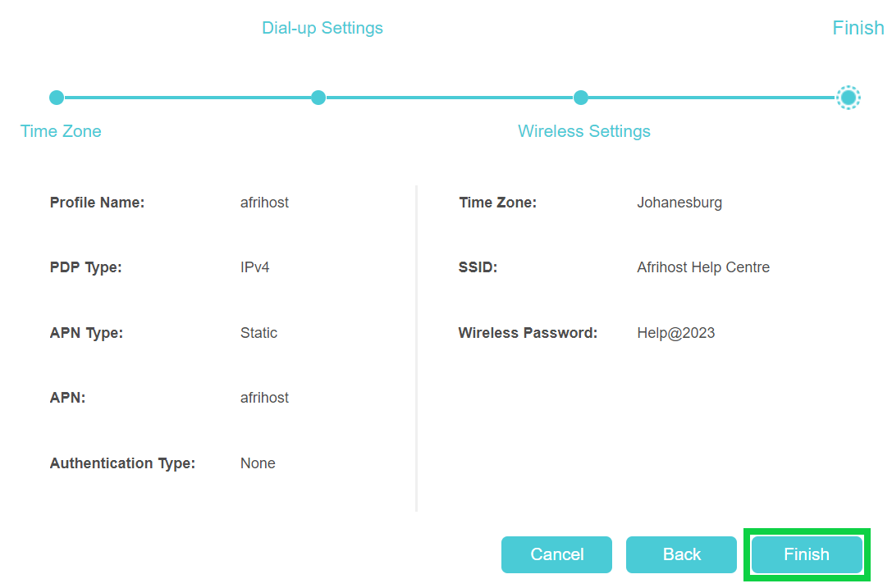The image size is (892, 588).
Task: Click the None authentication type value
Action: (x=258, y=463)
